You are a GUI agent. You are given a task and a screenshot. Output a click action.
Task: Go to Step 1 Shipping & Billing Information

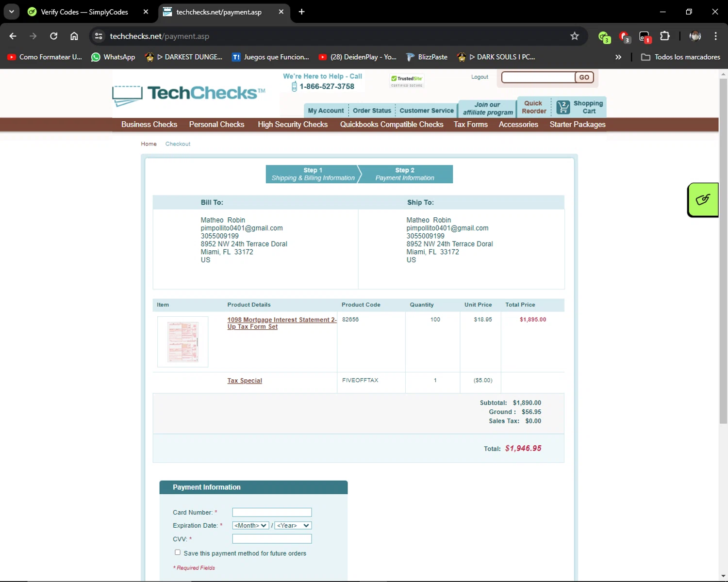click(313, 174)
